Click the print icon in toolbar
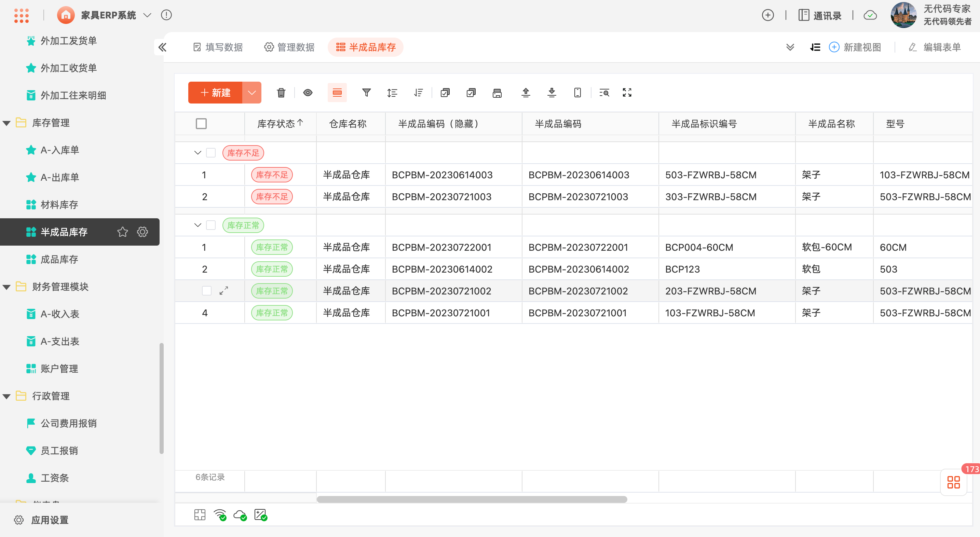Image resolution: width=980 pixels, height=537 pixels. pyautogui.click(x=497, y=93)
